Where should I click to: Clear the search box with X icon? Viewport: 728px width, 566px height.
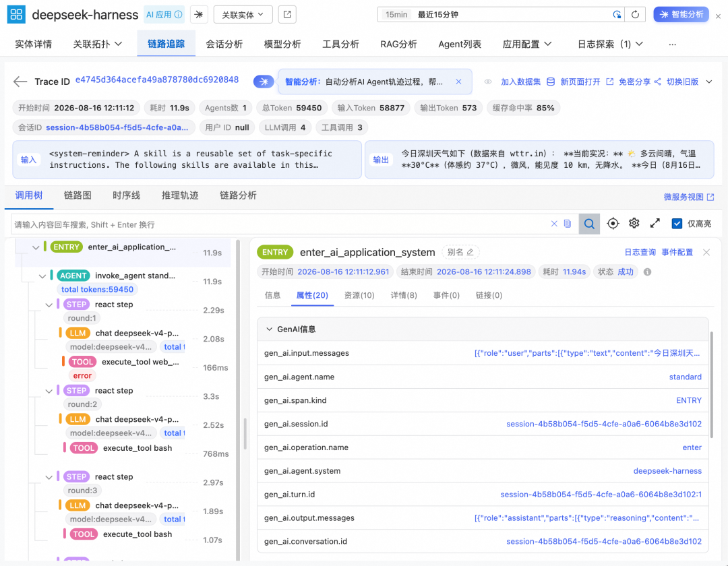coord(554,224)
